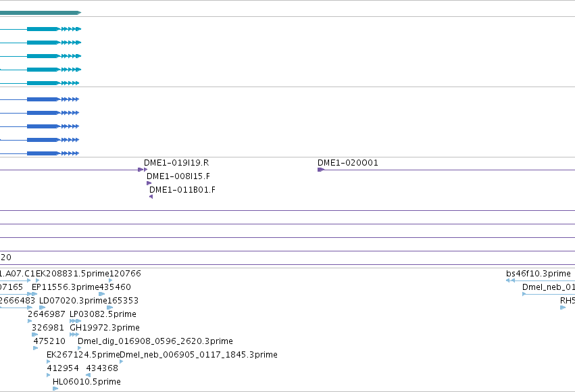Click the DME1-011B01.F reverse arrow glyph
The image size is (575, 392).
point(151,197)
